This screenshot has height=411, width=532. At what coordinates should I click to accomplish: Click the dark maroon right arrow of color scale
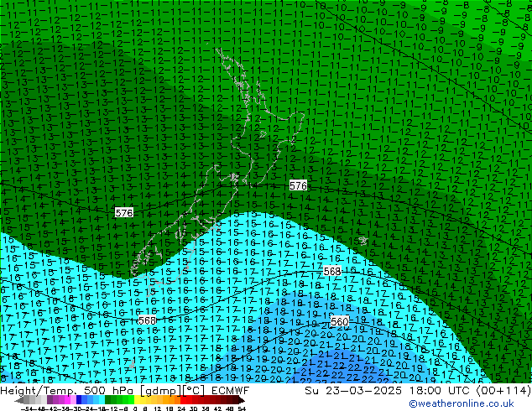pos(242,400)
